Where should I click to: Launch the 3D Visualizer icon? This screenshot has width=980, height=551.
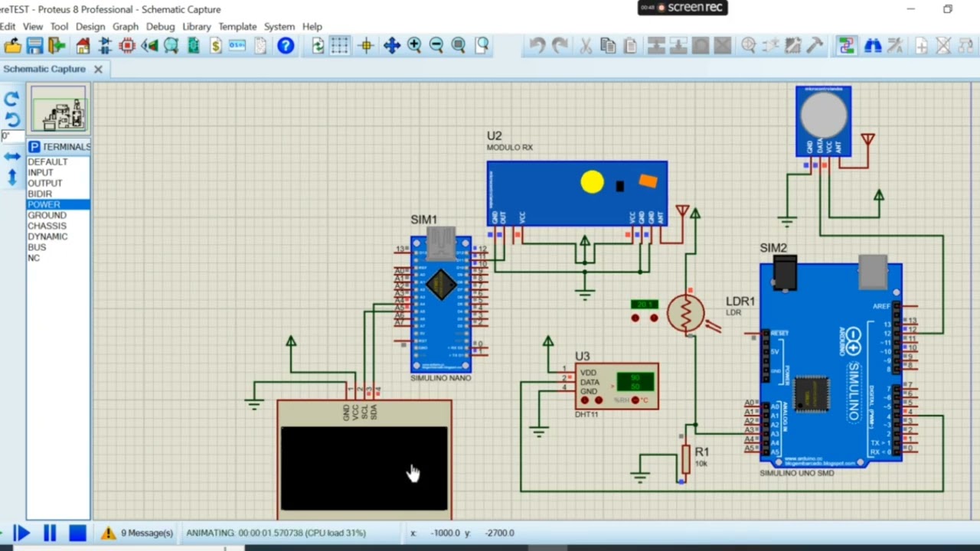click(x=149, y=46)
